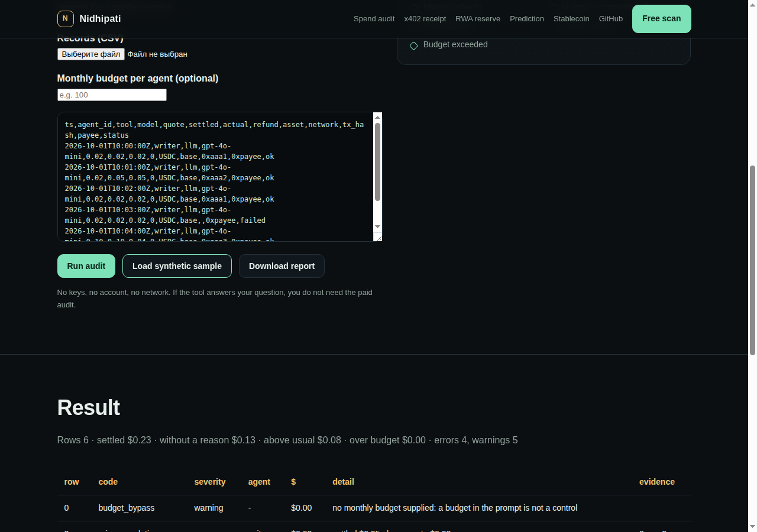
Task: Click the agent column header
Action: point(259,482)
